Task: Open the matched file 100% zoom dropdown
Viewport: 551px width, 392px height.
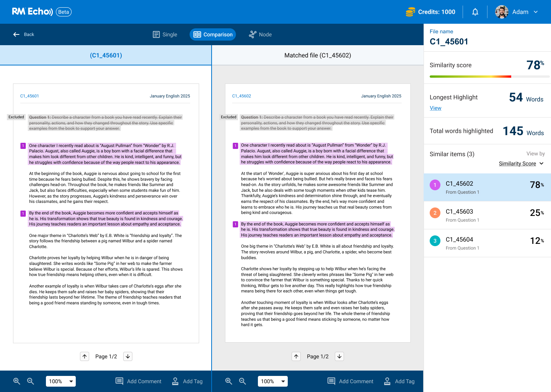Action: click(x=273, y=381)
